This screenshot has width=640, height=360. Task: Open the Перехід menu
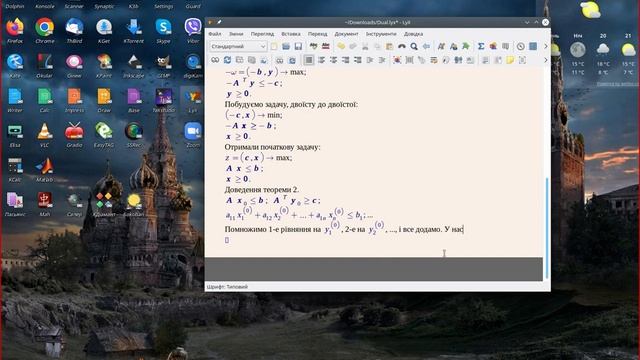click(x=318, y=34)
